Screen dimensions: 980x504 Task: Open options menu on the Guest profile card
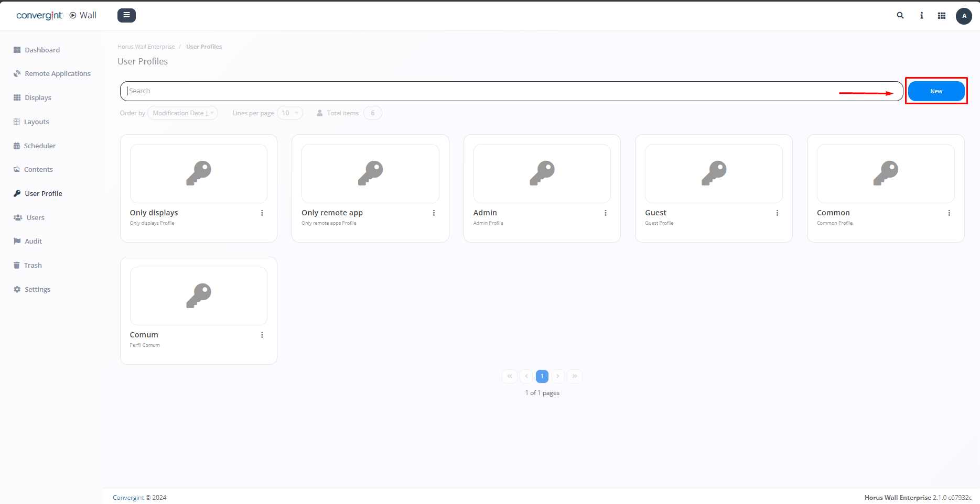pos(777,213)
